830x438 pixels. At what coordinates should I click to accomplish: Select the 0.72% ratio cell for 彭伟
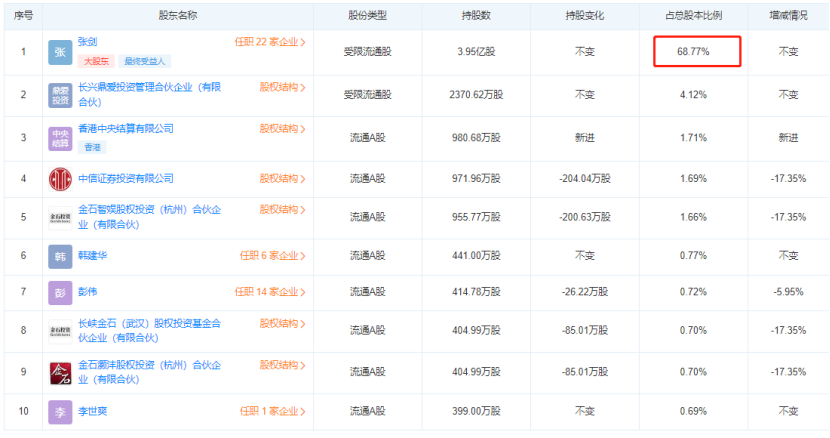pyautogui.click(x=693, y=292)
